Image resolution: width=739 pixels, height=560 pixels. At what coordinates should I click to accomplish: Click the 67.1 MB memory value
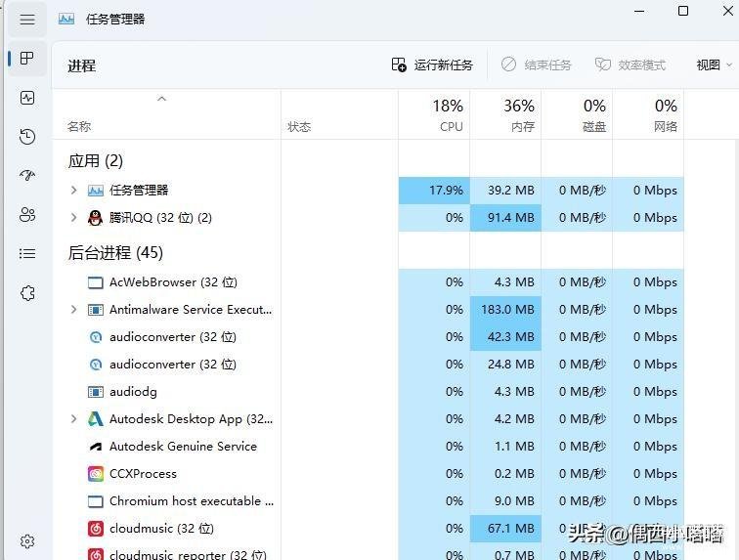511,529
